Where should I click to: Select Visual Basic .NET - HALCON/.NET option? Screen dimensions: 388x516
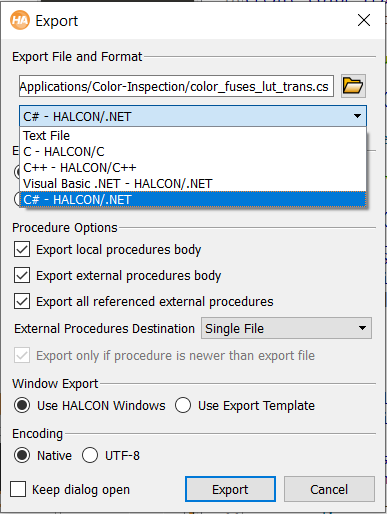[193, 184]
